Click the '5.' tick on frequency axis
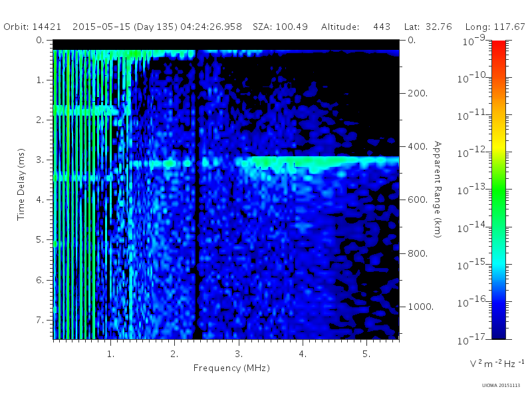Image resolution: width=532 pixels, height=399 pixels. click(x=366, y=354)
